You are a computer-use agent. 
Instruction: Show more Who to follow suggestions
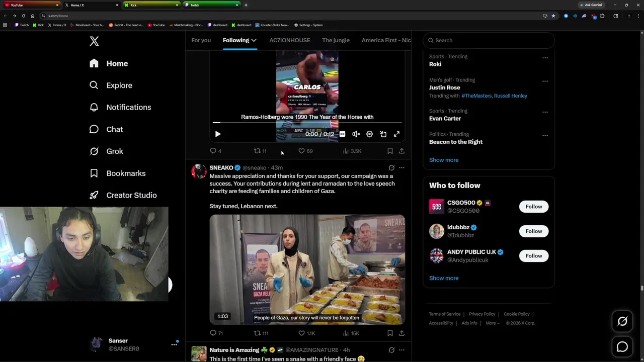click(444, 278)
